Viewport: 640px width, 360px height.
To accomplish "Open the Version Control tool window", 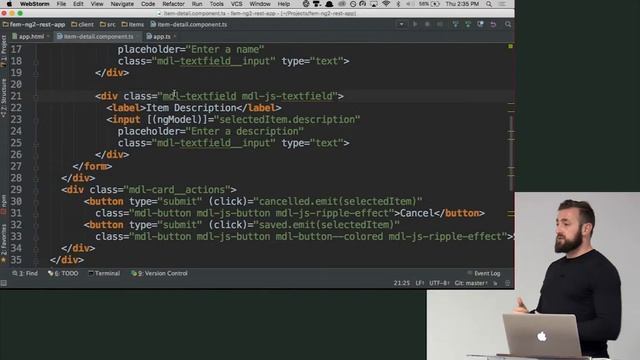I will pos(159,273).
